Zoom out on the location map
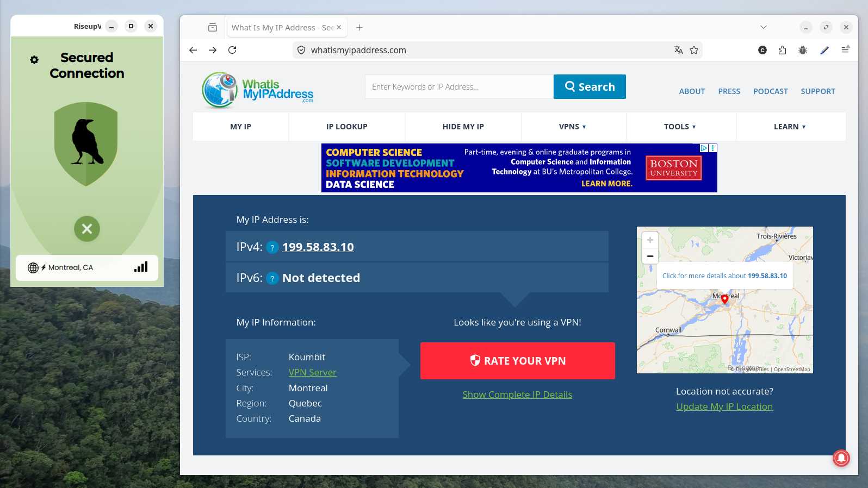This screenshot has width=868, height=488. click(650, 256)
